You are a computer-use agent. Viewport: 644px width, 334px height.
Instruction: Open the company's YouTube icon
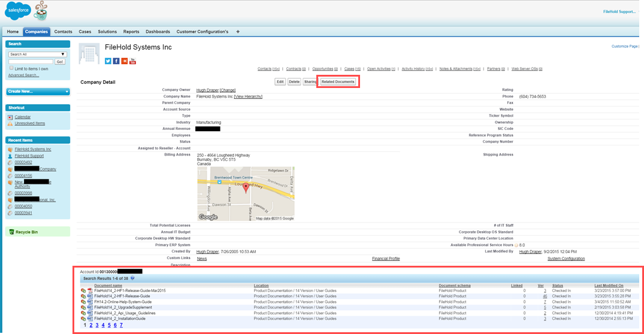[132, 61]
